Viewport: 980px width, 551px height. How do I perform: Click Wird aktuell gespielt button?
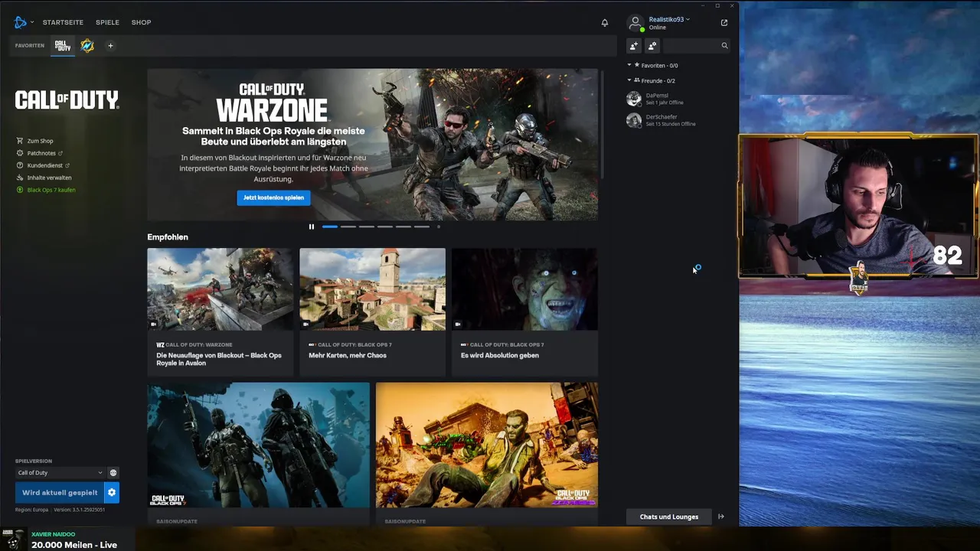[60, 493]
